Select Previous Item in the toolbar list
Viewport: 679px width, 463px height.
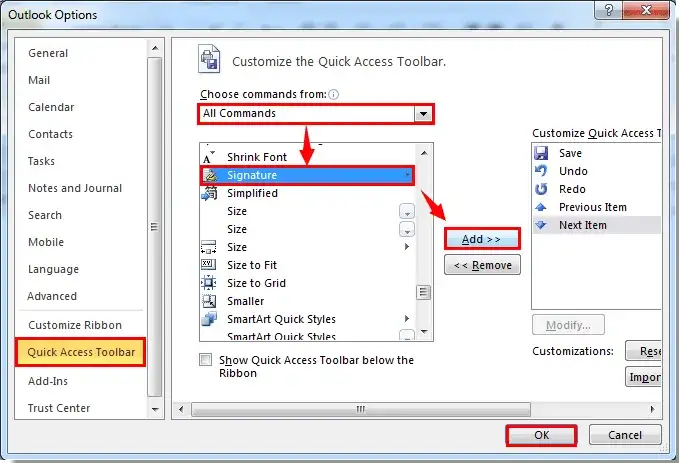pyautogui.click(x=597, y=207)
